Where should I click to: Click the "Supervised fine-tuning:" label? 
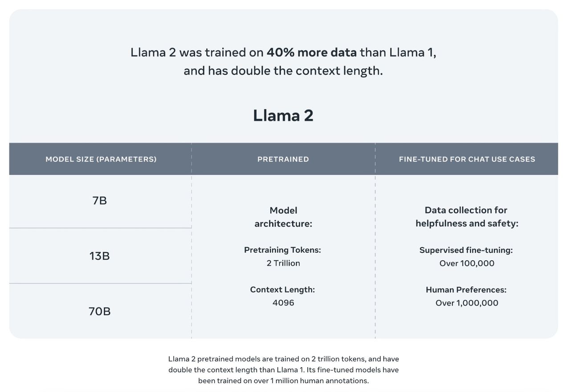(466, 250)
